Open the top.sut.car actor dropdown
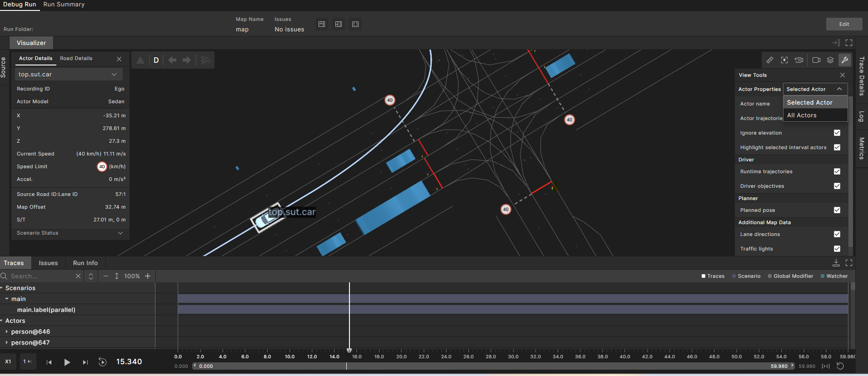Viewport: 868px width, 376px height. point(68,74)
